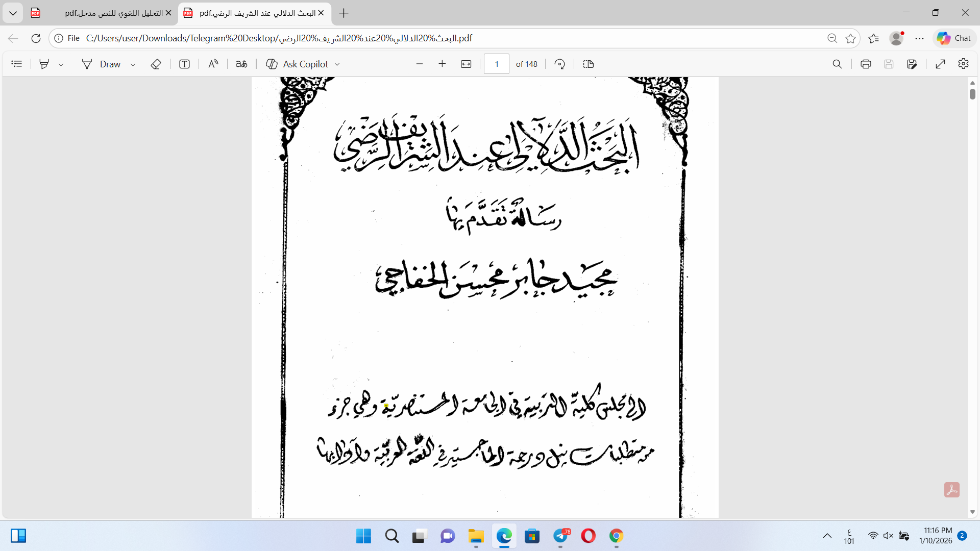This screenshot has width=980, height=551.
Task: Click the scrollbar down arrow
Action: pyautogui.click(x=972, y=512)
